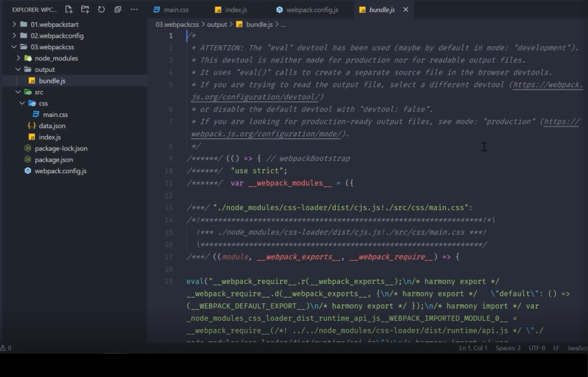Image resolution: width=588 pixels, height=377 pixels.
Task: Refresh the Explorer with the refresh icon
Action: tap(101, 10)
